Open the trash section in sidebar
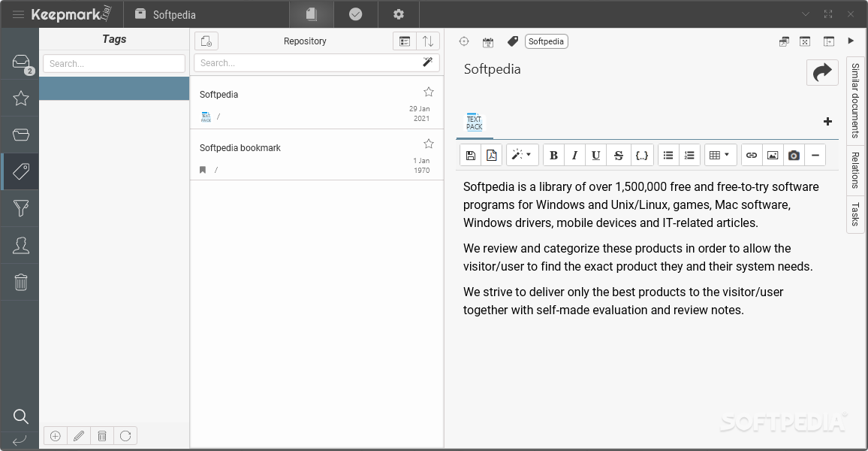Viewport: 868px width, 451px height. click(x=21, y=282)
